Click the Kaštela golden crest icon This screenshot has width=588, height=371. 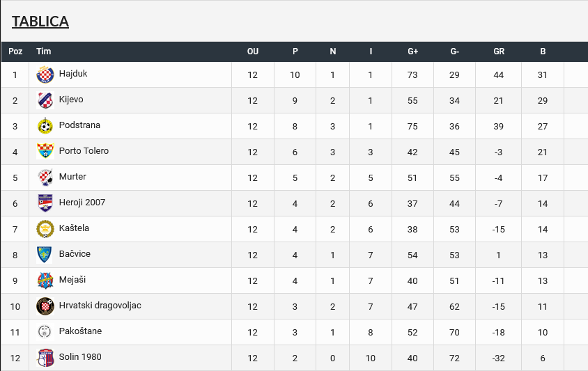(x=45, y=229)
